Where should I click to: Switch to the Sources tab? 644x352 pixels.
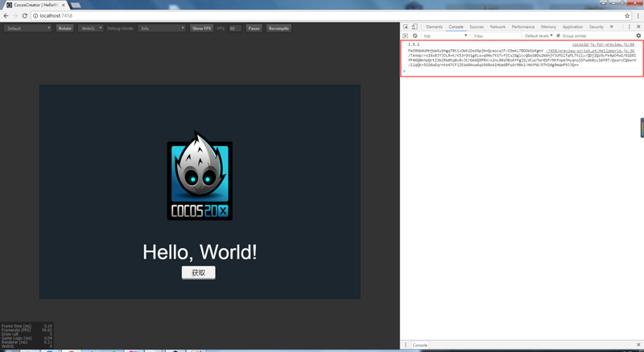pos(477,27)
